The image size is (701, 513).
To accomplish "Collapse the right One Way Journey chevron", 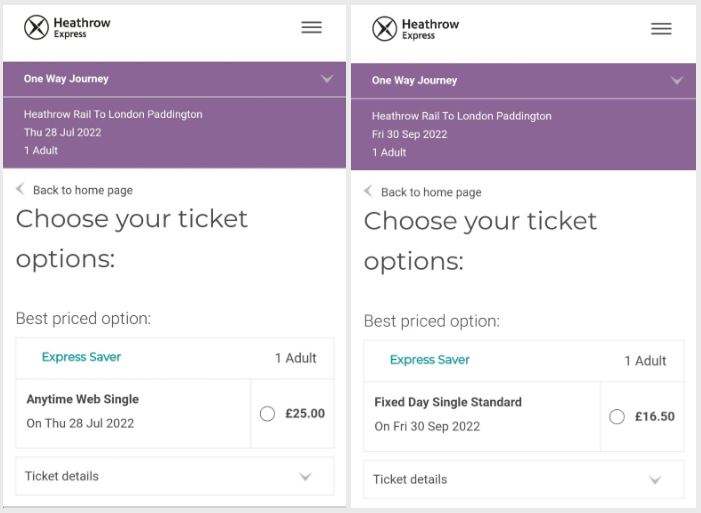I will pyautogui.click(x=677, y=80).
